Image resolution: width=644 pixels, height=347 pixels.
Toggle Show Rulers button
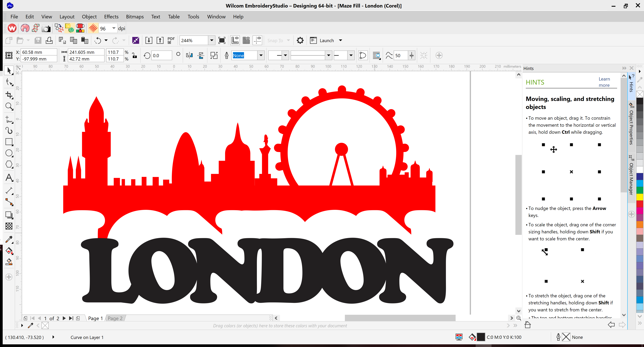point(235,40)
